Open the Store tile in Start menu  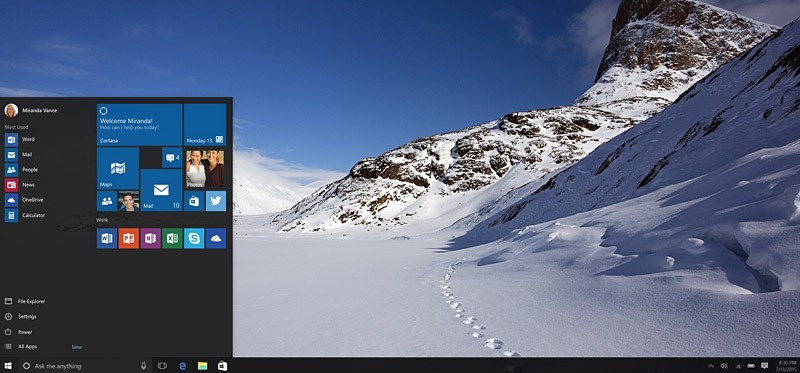[194, 201]
